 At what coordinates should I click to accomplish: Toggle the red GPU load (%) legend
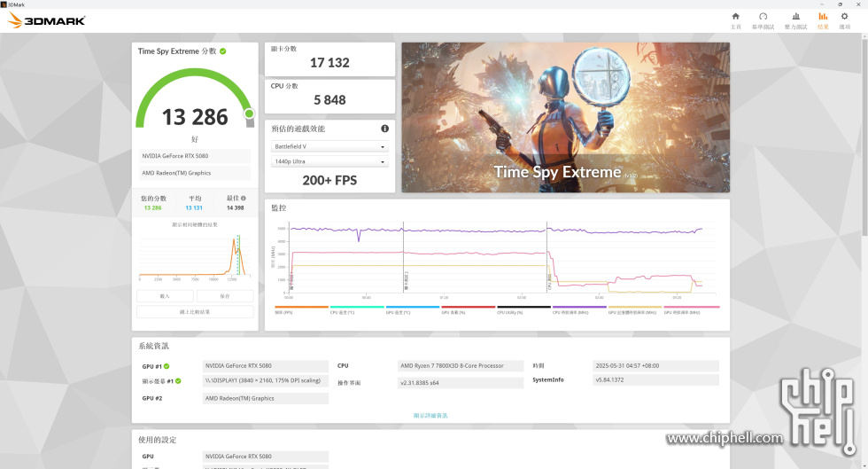(x=469, y=309)
